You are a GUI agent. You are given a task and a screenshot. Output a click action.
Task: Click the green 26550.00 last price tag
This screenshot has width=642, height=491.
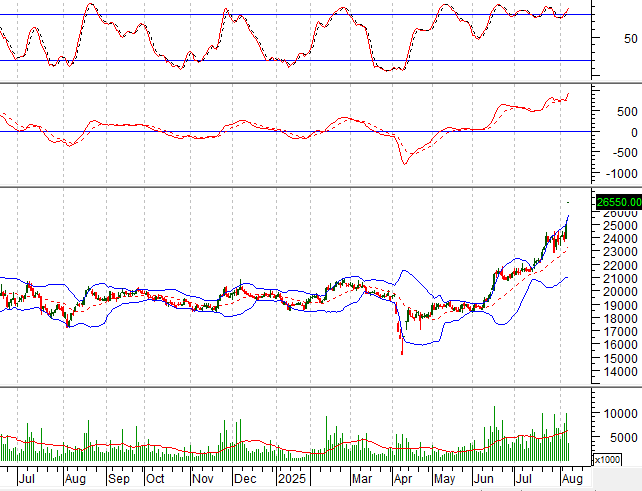coord(619,202)
